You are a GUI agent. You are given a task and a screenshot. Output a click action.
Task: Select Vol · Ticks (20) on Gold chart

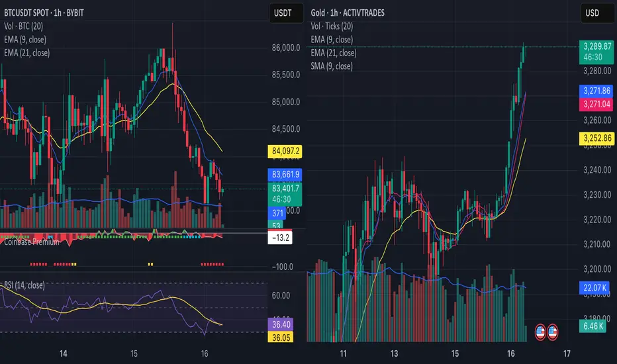click(332, 26)
